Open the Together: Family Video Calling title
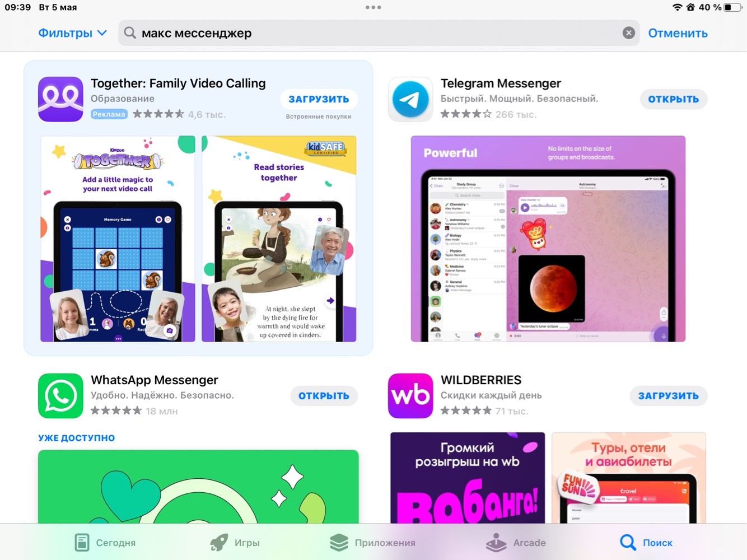747x560 pixels. pyautogui.click(x=178, y=83)
